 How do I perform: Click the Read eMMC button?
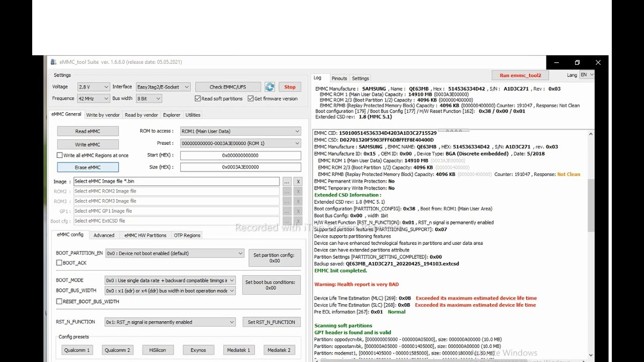(x=88, y=131)
